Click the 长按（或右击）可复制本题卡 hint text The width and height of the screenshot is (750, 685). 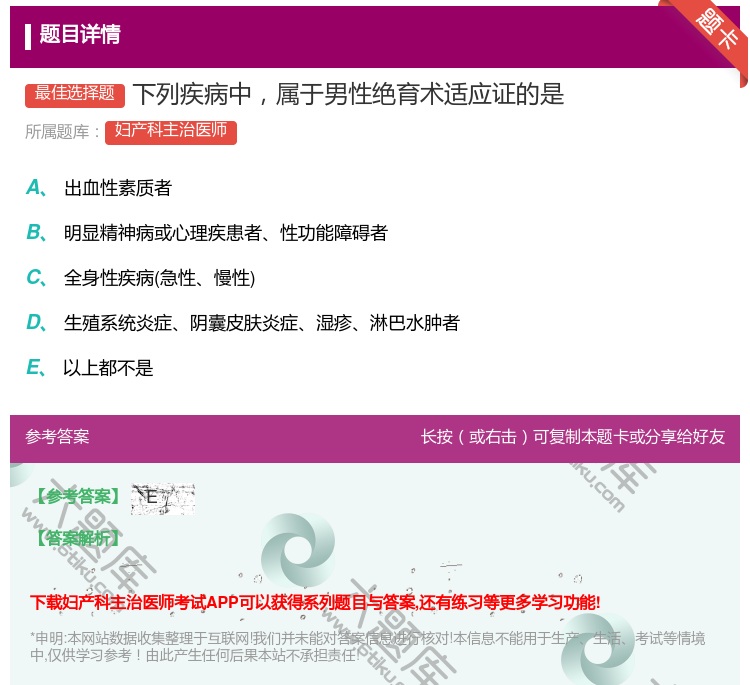(x=573, y=437)
